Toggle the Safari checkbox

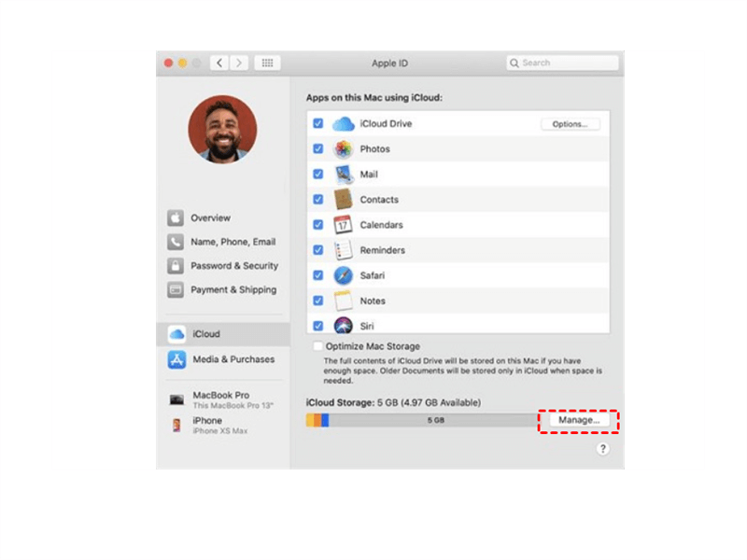click(x=318, y=275)
